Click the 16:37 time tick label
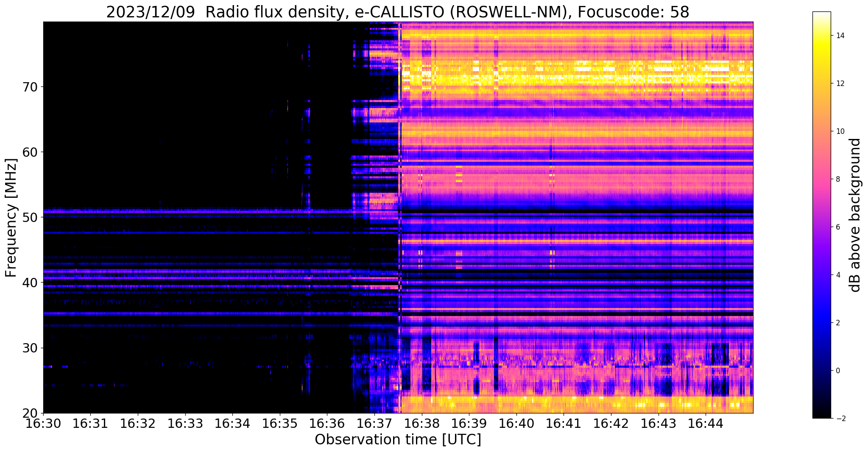 [374, 423]
